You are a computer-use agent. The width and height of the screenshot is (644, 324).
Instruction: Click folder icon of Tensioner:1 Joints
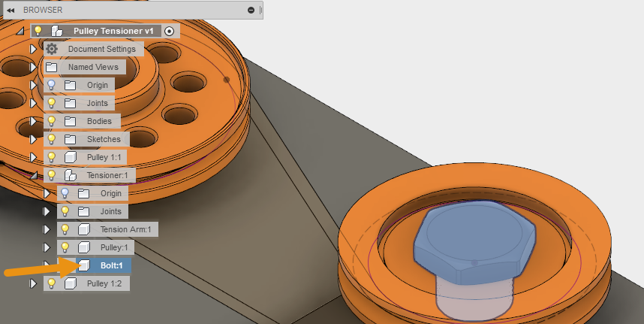click(x=84, y=212)
